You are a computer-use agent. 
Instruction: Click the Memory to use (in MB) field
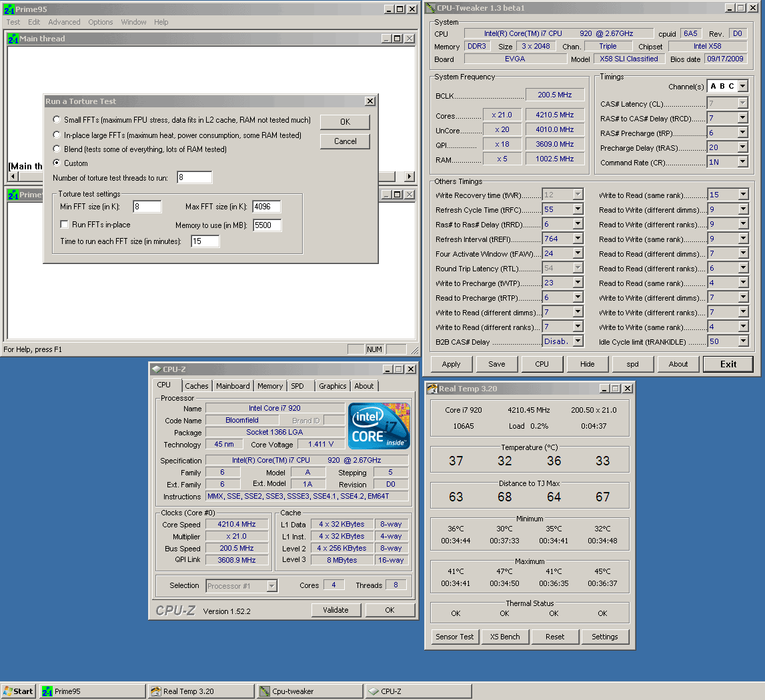[x=267, y=225]
